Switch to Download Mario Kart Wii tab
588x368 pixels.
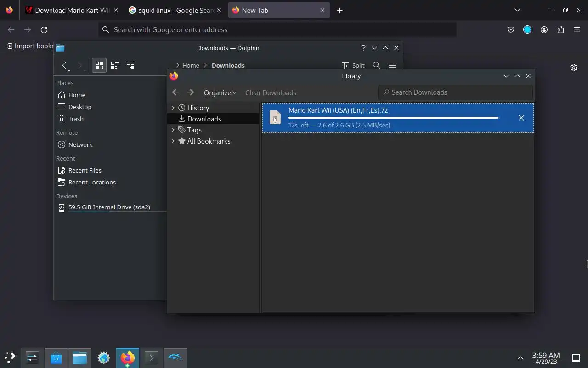(x=72, y=10)
